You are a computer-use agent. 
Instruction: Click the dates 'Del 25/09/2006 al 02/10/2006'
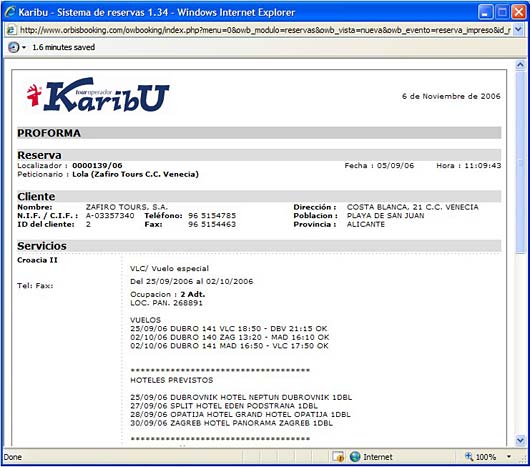tap(192, 281)
